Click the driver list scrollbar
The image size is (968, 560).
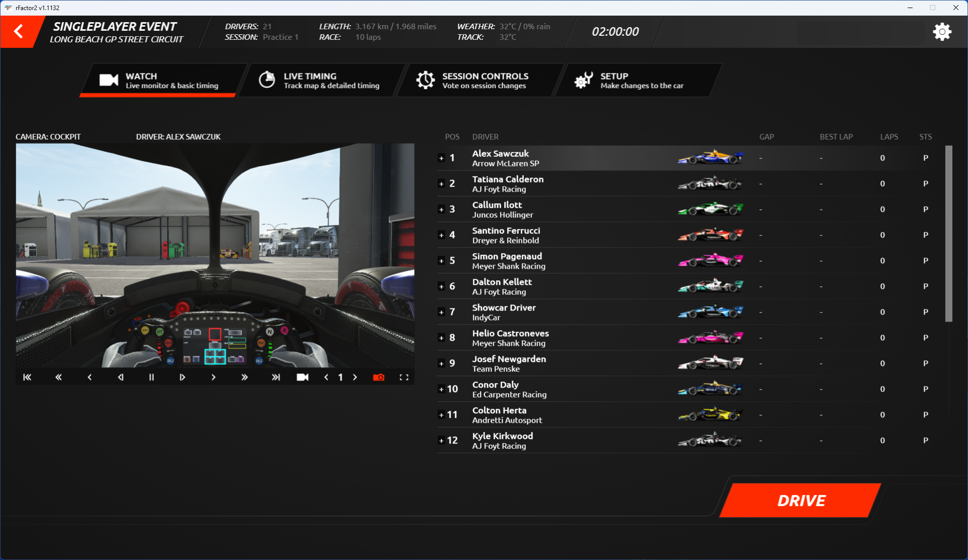point(948,234)
